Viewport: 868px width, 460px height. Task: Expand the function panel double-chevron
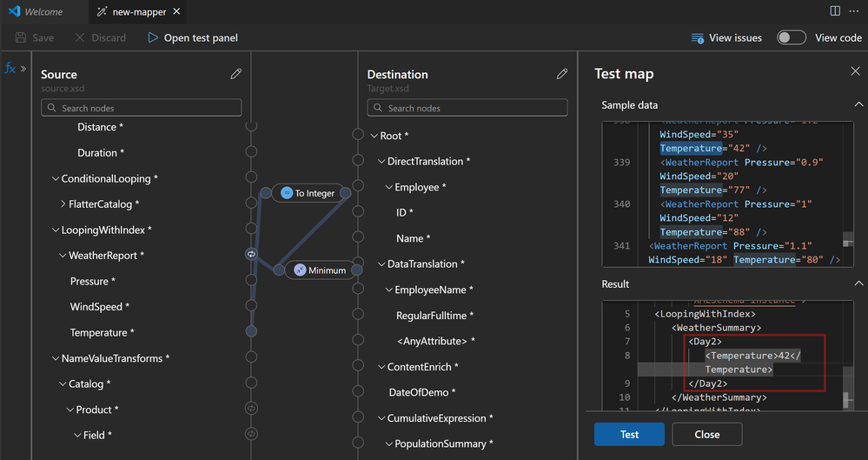click(23, 69)
